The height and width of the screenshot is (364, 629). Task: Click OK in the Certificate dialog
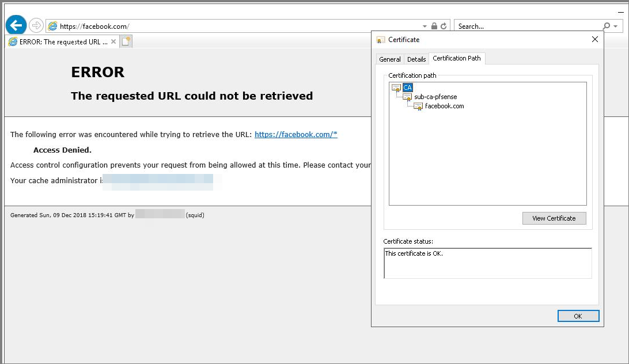point(578,316)
